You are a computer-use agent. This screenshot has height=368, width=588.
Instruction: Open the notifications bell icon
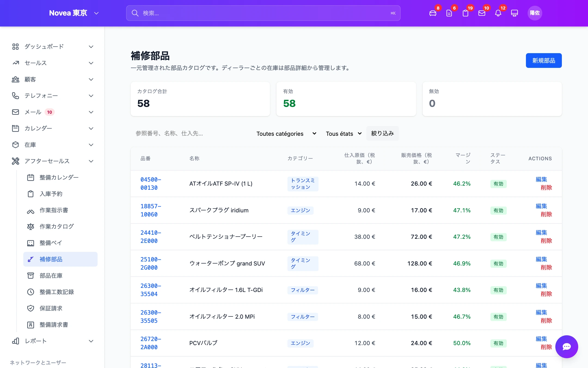(498, 13)
